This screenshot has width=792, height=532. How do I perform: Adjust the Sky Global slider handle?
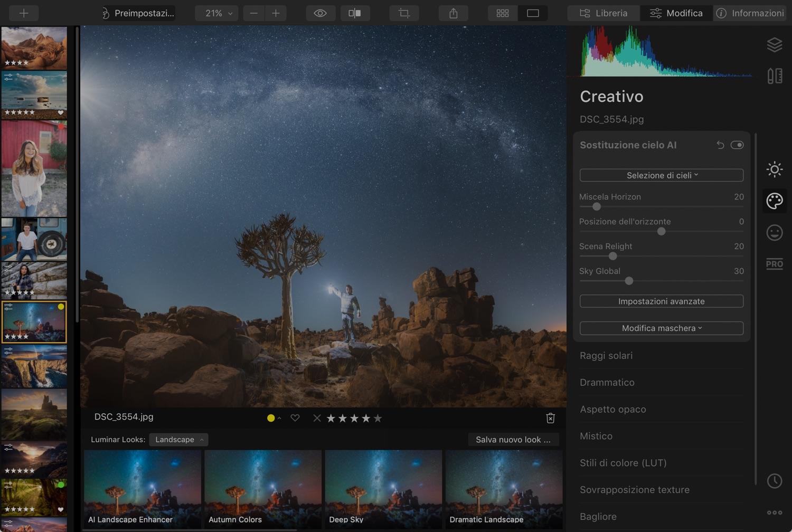point(628,281)
